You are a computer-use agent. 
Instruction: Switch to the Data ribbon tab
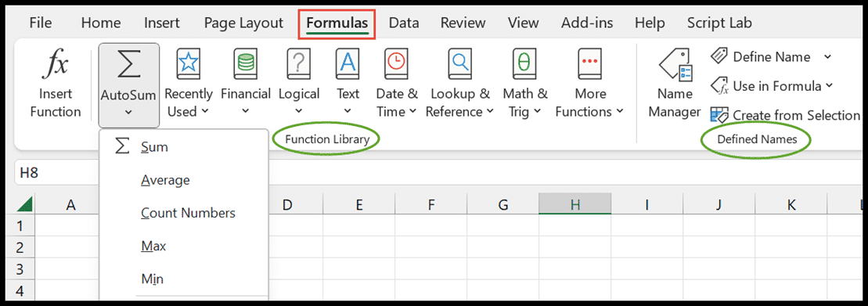(404, 23)
